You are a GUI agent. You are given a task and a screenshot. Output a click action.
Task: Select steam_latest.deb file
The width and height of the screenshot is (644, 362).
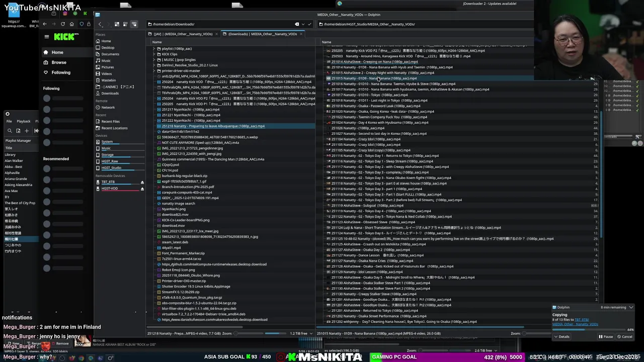coord(175,242)
